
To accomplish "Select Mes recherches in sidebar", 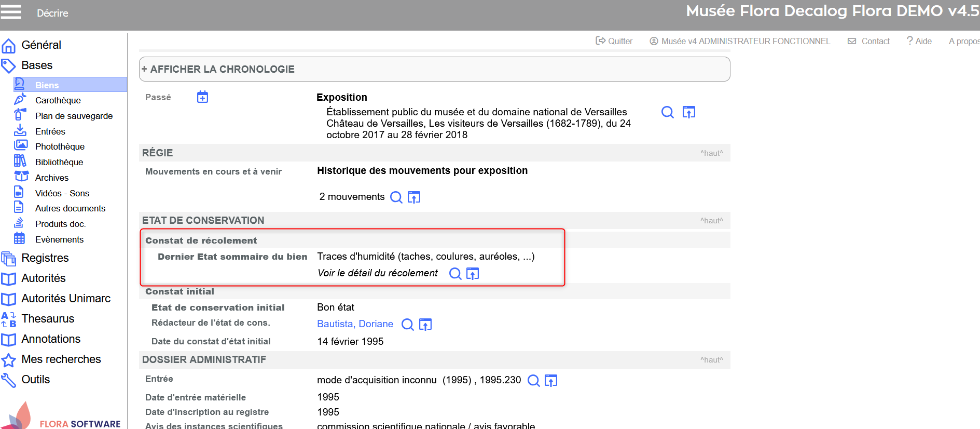I will (61, 359).
